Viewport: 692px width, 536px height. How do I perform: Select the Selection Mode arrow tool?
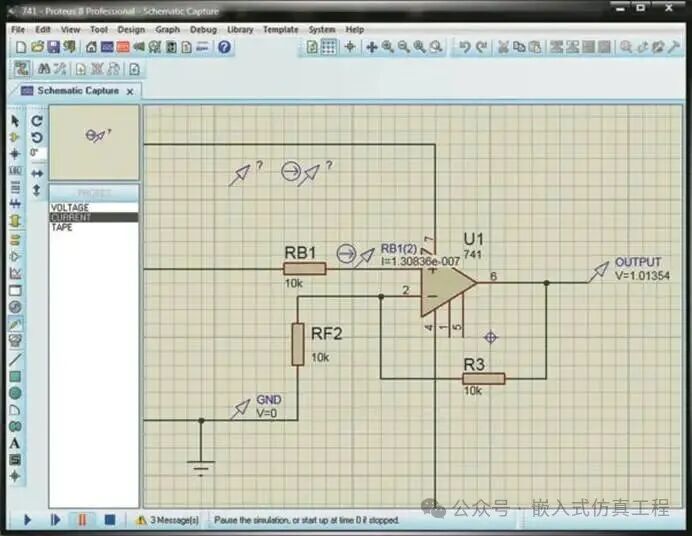(x=15, y=120)
